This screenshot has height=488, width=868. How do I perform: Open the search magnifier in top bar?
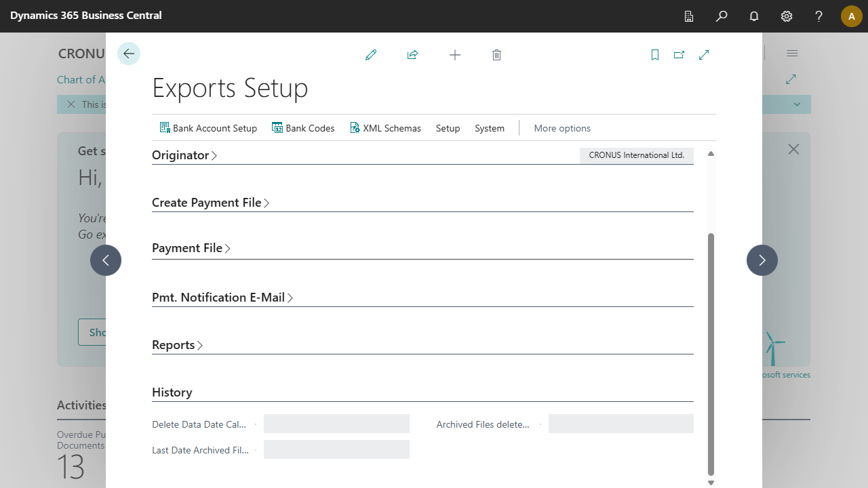722,16
